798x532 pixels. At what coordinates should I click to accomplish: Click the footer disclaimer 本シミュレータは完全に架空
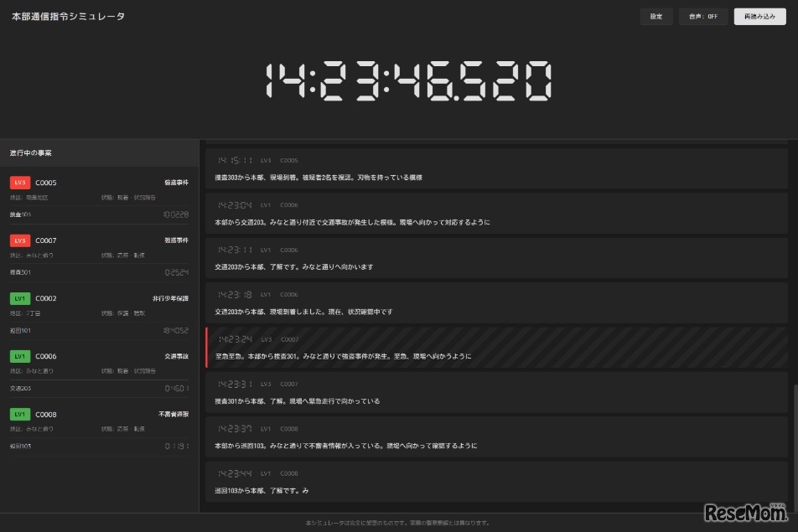(x=397, y=523)
